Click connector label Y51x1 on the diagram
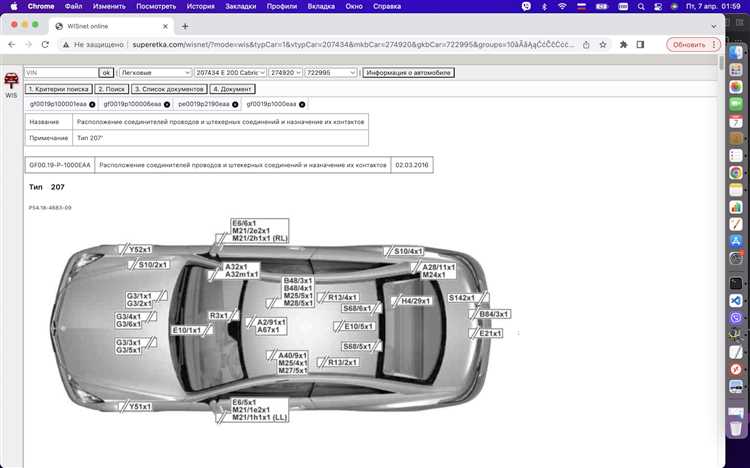 click(x=140, y=406)
